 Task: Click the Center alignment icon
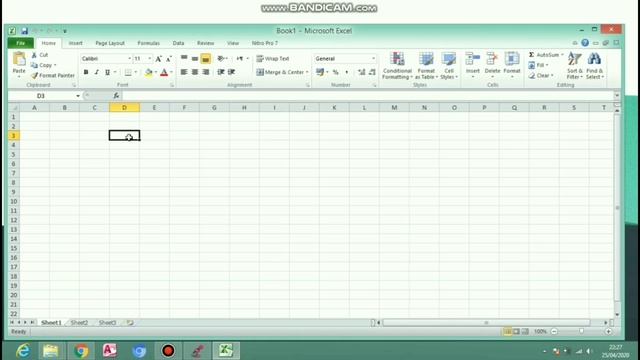pyautogui.click(x=195, y=72)
